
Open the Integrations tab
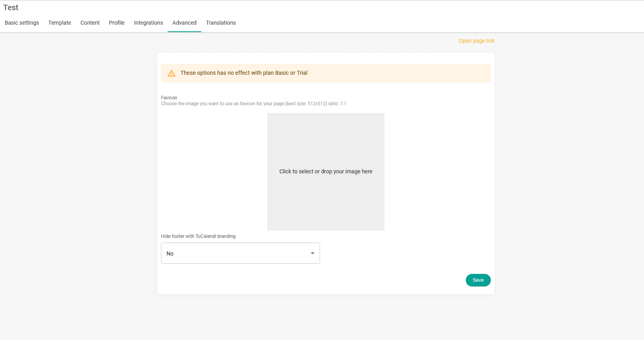pos(148,23)
